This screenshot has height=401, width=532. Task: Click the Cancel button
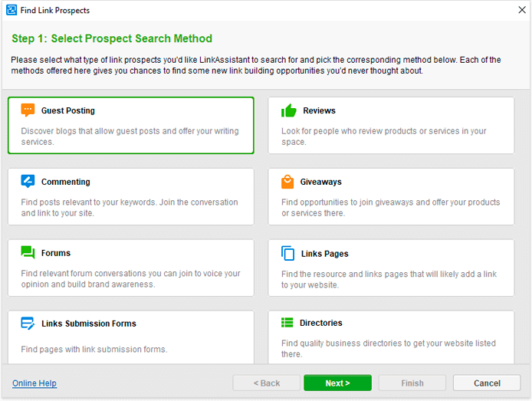[x=487, y=383]
